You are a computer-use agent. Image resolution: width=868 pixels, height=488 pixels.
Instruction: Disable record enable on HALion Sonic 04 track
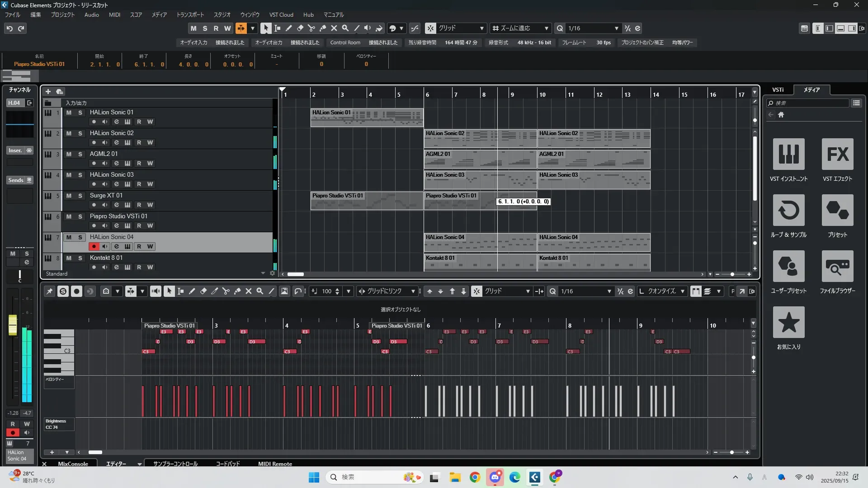pos(94,246)
